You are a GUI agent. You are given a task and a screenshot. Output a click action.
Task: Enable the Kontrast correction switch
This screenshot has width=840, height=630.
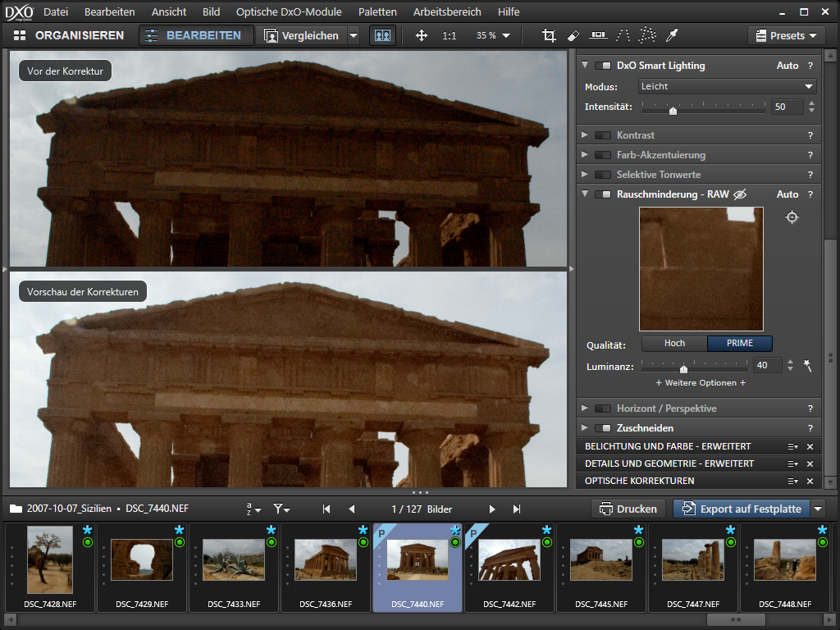click(x=603, y=135)
